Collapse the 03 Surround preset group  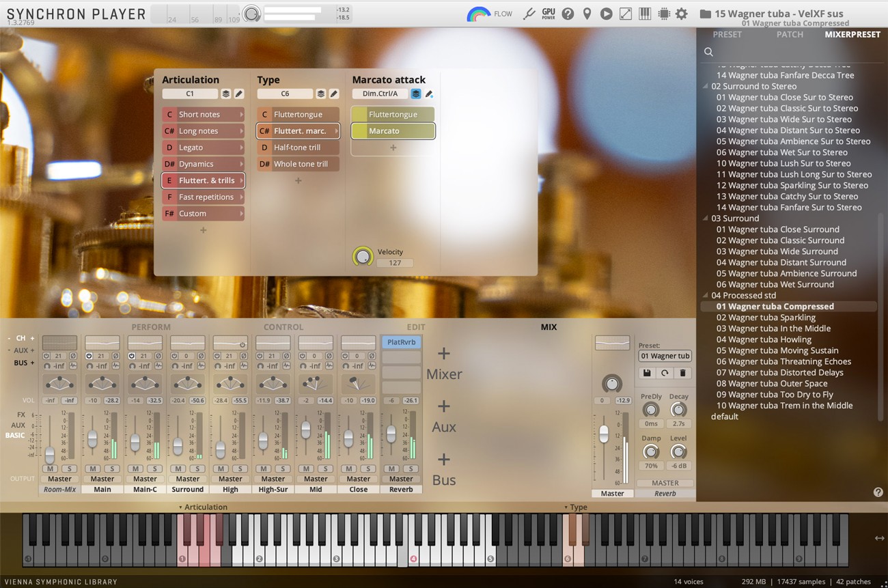tap(706, 219)
